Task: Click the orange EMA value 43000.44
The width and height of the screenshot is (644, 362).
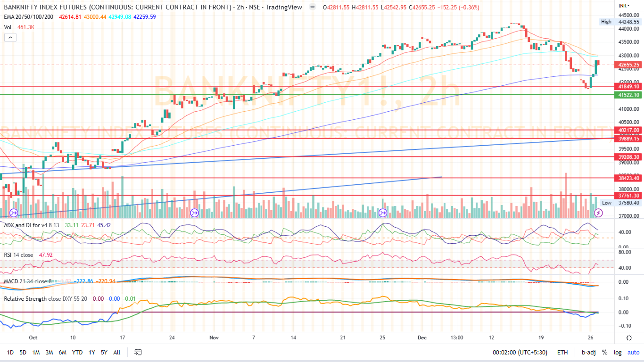Action: tap(95, 17)
